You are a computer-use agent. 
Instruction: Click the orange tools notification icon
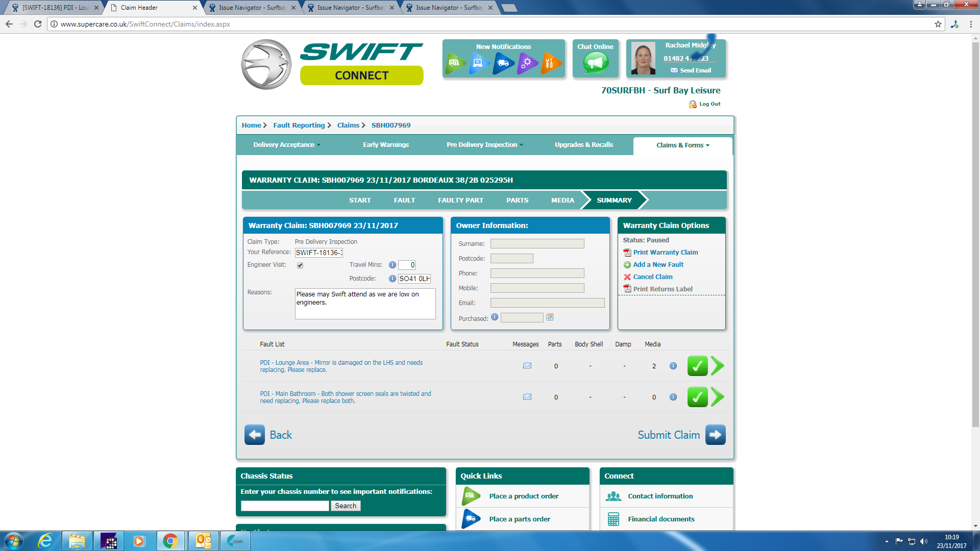(550, 63)
